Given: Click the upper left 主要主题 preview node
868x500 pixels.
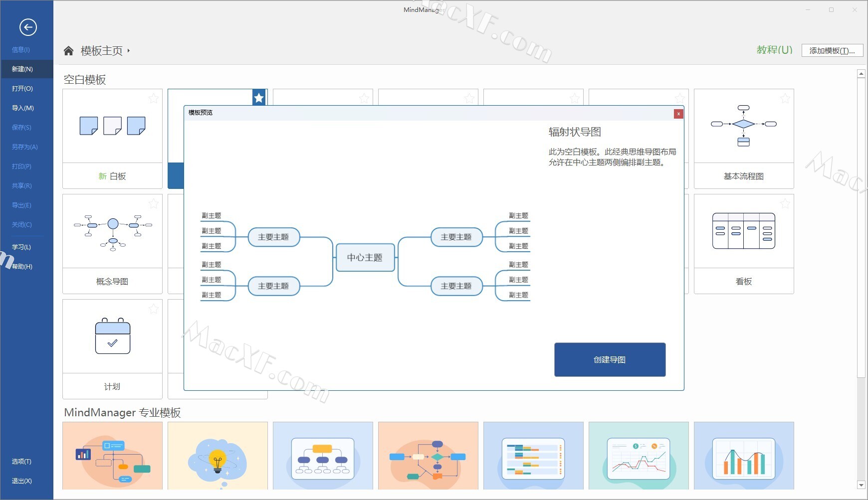Looking at the screenshot, I should point(273,237).
